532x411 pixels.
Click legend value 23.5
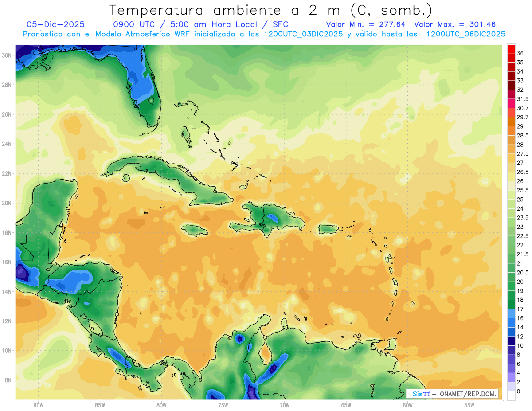[523, 218]
